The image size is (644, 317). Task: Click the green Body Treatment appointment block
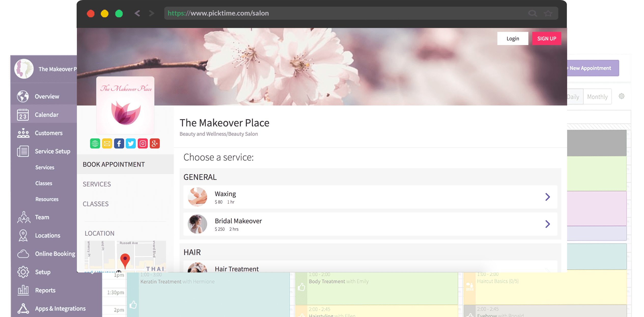(x=377, y=289)
